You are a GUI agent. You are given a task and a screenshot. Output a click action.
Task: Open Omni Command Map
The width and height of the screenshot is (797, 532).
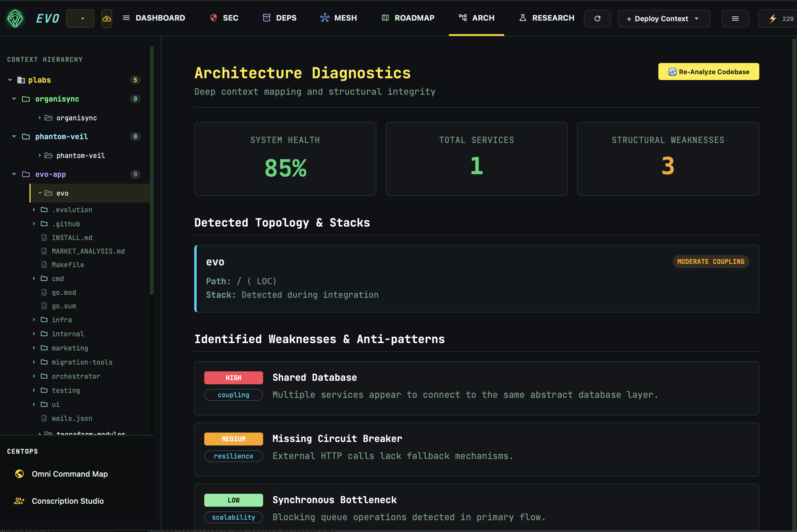point(69,474)
